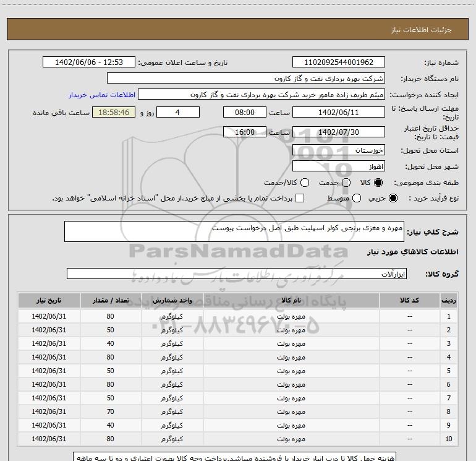476x461 pixels.
Task: Click مهره بولت in row 6
Action: 291,384
